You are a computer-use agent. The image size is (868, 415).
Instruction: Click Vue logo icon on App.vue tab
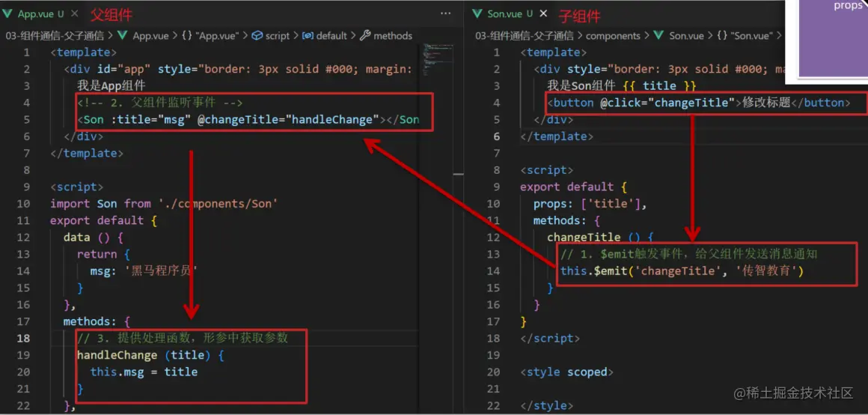pyautogui.click(x=7, y=13)
